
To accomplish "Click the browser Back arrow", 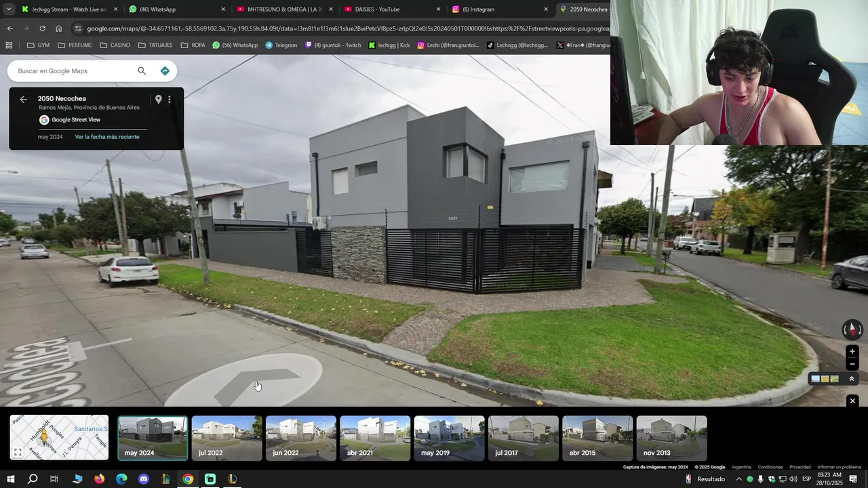I will pos(9,28).
